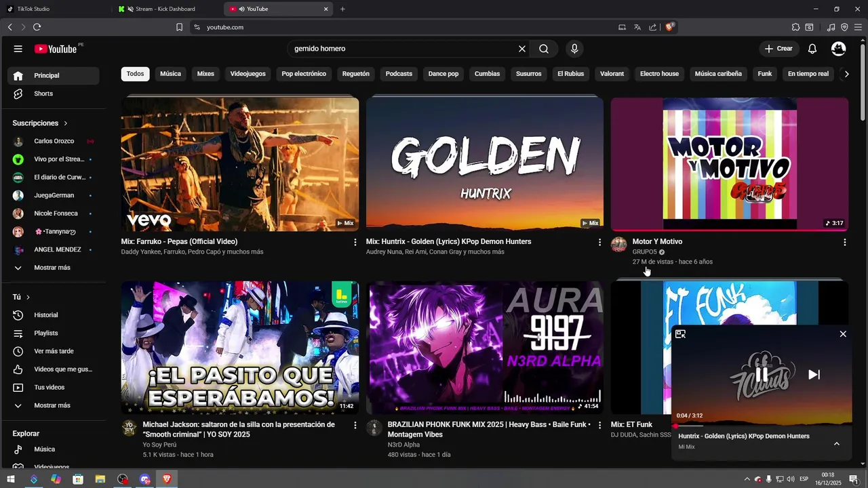This screenshot has height=488, width=868.
Task: Open the Tú section chevron
Action: coord(28,298)
